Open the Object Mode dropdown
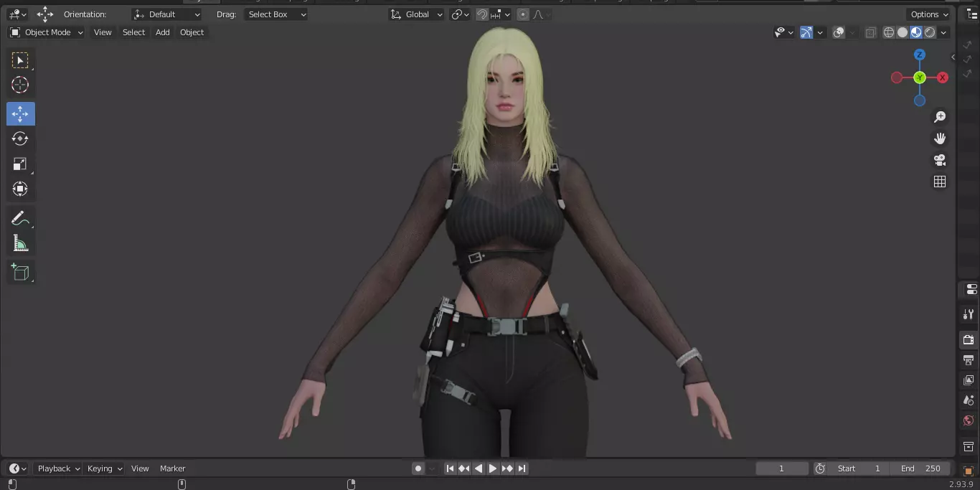Screen dimensions: 980x490 46,32
